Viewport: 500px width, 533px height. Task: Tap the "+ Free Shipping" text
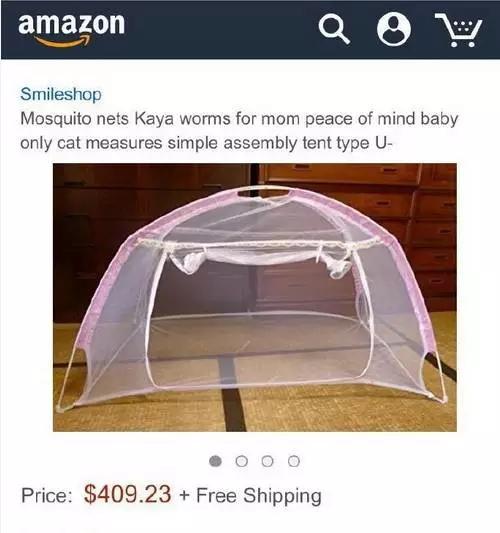(250, 495)
